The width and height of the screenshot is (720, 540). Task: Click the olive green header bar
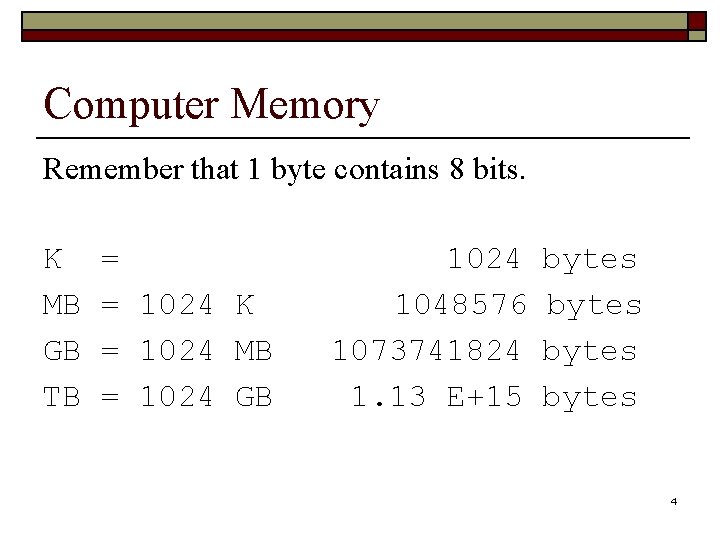(x=354, y=21)
